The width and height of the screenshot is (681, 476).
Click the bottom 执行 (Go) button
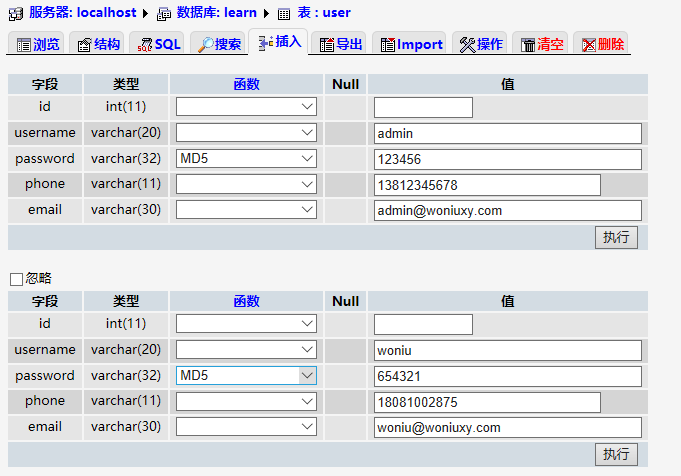[616, 454]
